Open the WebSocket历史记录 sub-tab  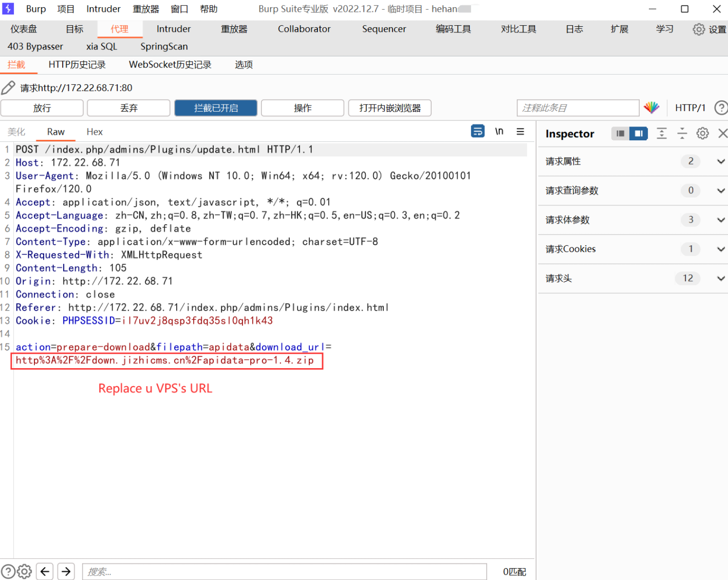pyautogui.click(x=170, y=65)
